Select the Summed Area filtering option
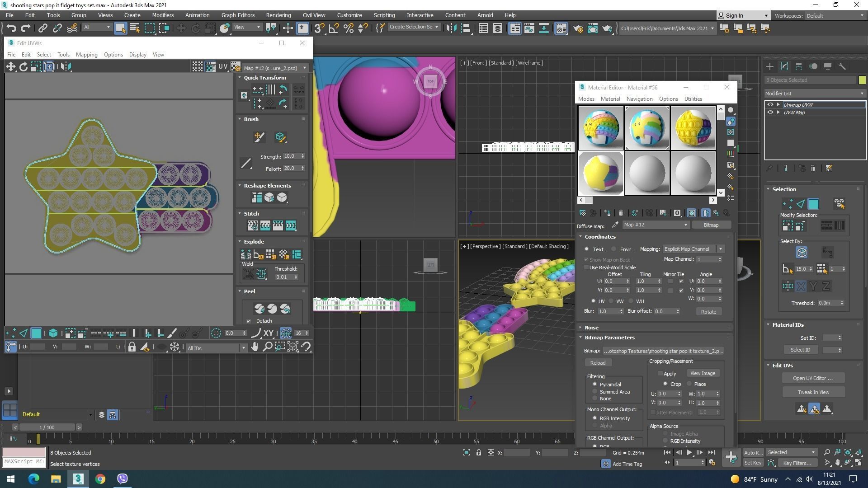The height and width of the screenshot is (488, 868). [x=595, y=392]
